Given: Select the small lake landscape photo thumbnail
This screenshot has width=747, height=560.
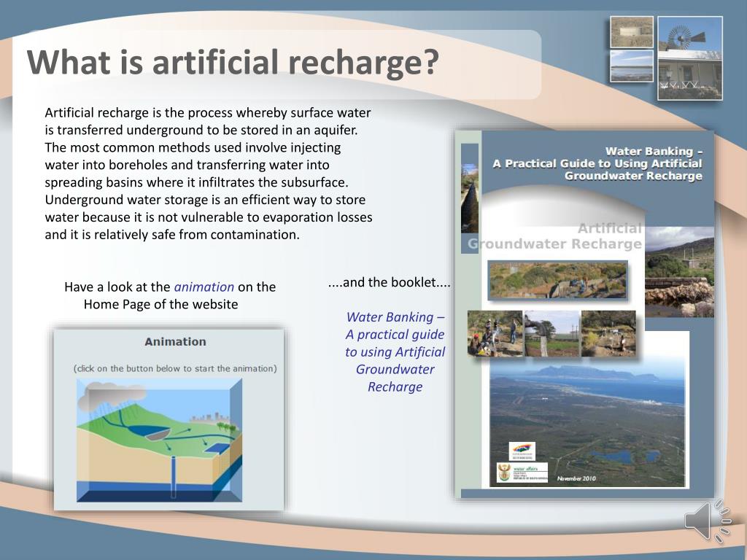Looking at the screenshot, I should [x=632, y=66].
